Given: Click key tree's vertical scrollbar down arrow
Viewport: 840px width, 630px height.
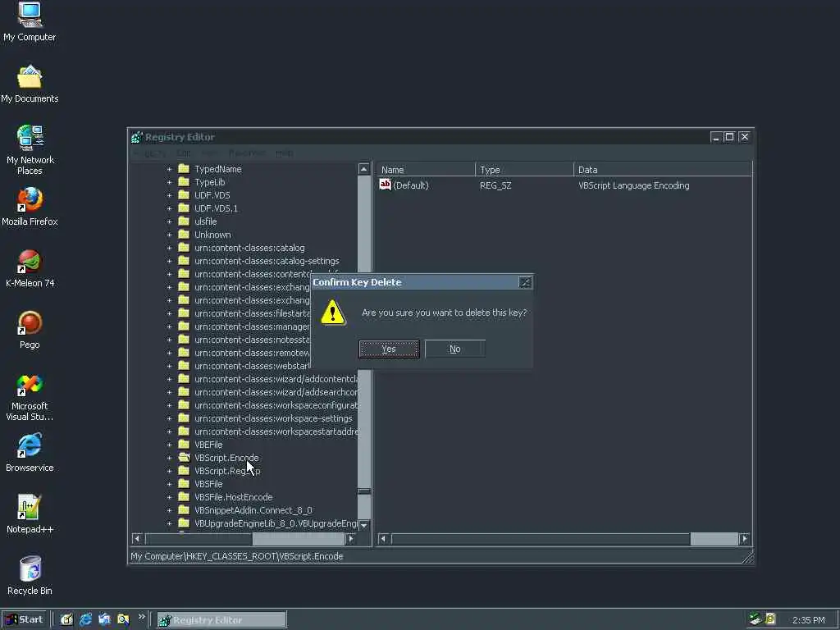Looking at the screenshot, I should (x=363, y=525).
